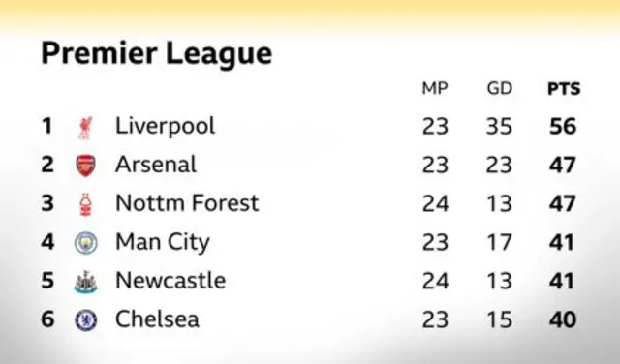Click Liverpool's 56 points value

[563, 127]
